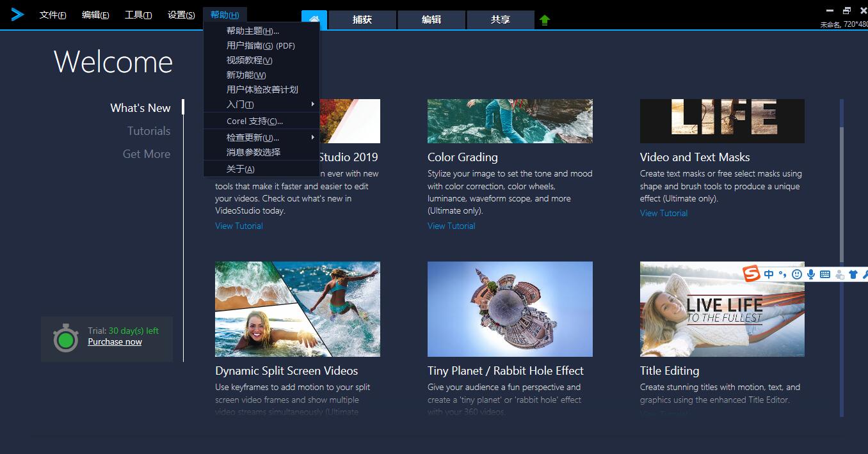The width and height of the screenshot is (868, 454).
Task: Click the Purchase now link
Action: 115,342
